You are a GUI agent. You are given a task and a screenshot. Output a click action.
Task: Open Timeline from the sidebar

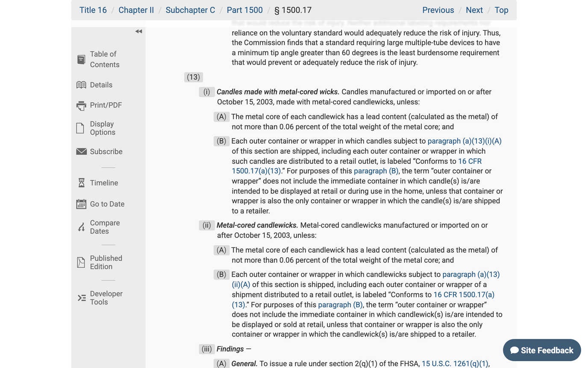(x=104, y=183)
